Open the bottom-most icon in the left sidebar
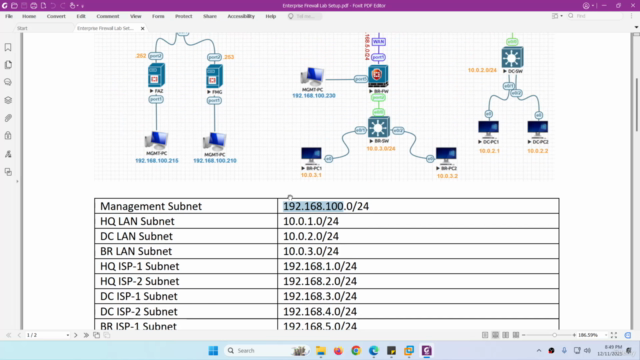This screenshot has width=640, height=360. (x=8, y=172)
